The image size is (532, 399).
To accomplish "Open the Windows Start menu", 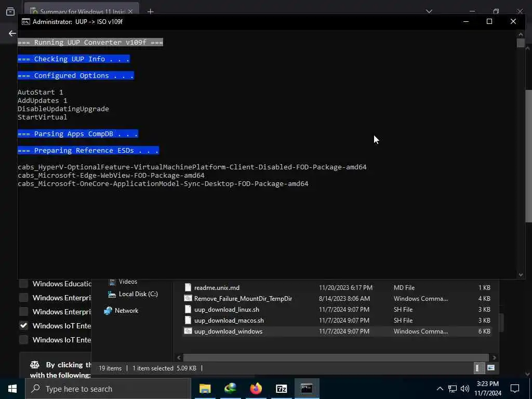I will click(x=12, y=389).
